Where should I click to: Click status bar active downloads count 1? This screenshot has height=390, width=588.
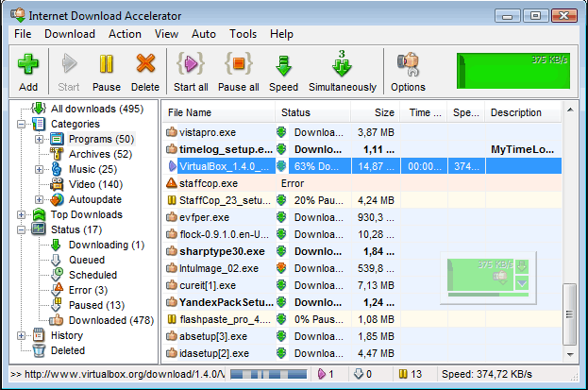pyautogui.click(x=326, y=374)
